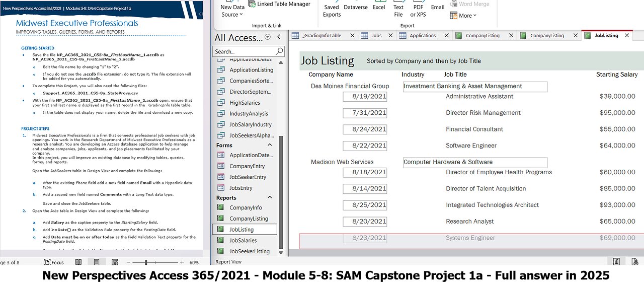Click Computer Hardware & Software industry field

pos(475,163)
